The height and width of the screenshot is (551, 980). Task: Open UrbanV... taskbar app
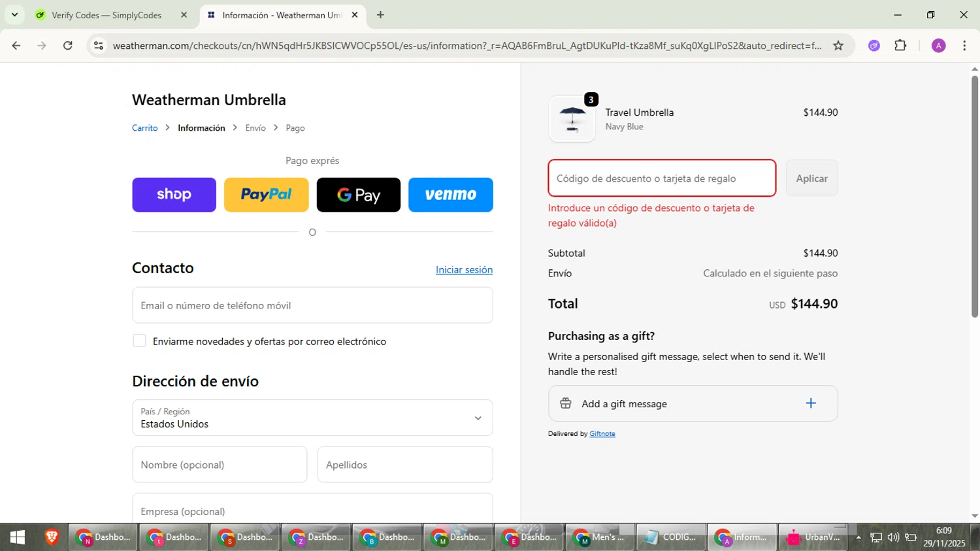click(x=813, y=537)
